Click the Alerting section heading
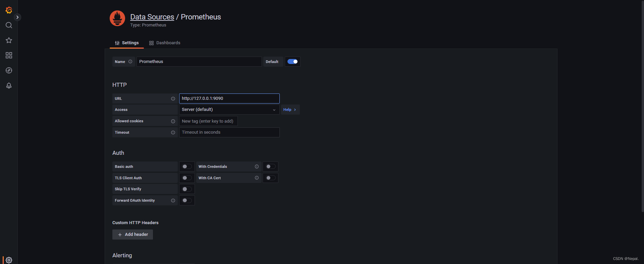The height and width of the screenshot is (264, 644). click(122, 255)
